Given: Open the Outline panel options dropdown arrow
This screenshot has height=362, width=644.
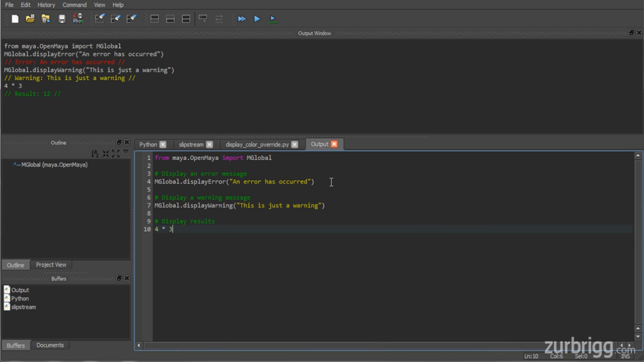Looking at the screenshot, I should (x=126, y=152).
